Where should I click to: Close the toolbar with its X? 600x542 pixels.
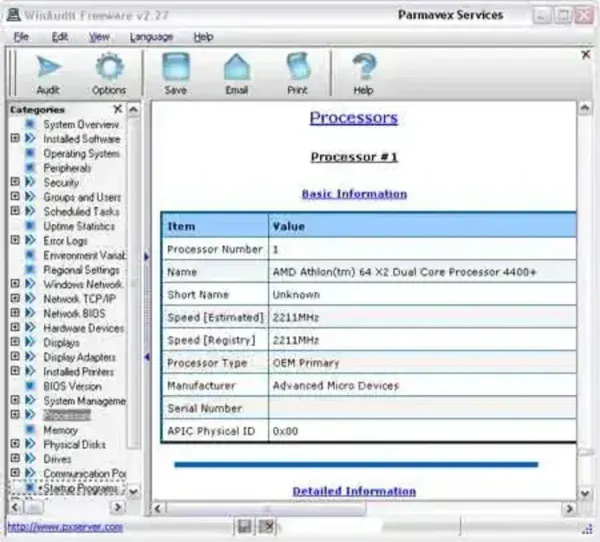[586, 55]
